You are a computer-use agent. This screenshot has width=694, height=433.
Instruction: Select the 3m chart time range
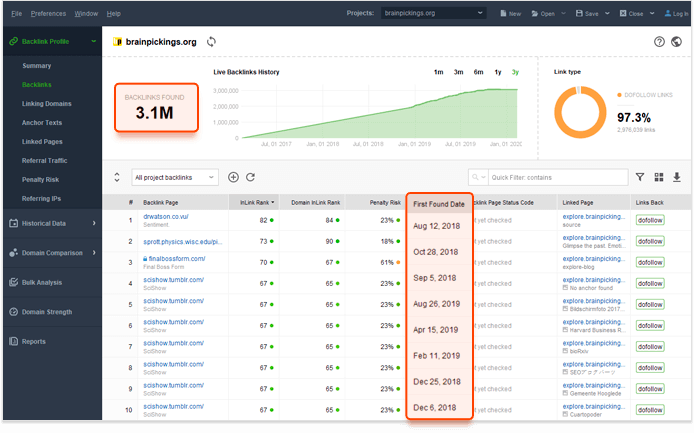pyautogui.click(x=458, y=72)
